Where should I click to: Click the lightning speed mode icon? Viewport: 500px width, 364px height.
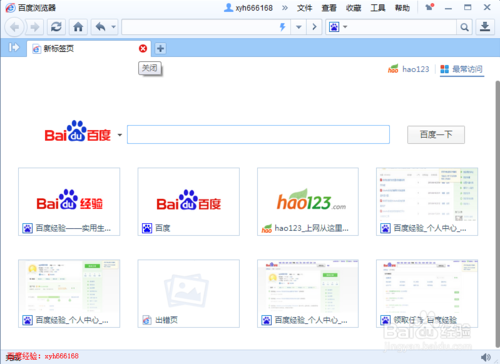pos(283,27)
